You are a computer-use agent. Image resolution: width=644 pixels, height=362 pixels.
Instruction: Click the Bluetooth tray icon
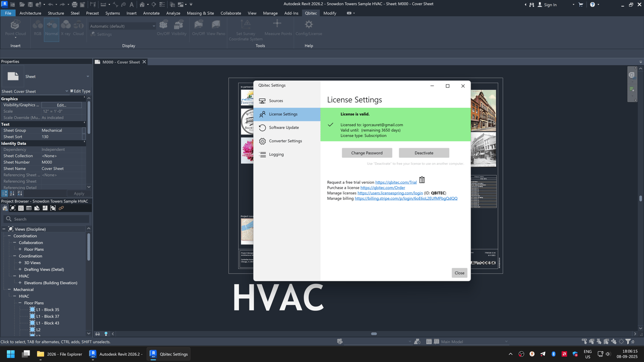point(553,354)
